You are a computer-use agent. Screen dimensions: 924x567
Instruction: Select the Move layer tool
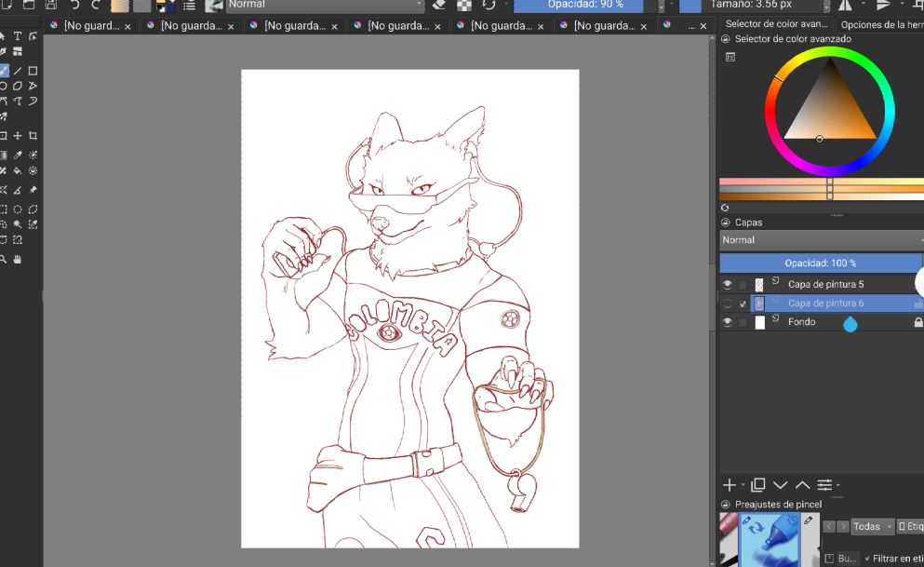[18, 136]
